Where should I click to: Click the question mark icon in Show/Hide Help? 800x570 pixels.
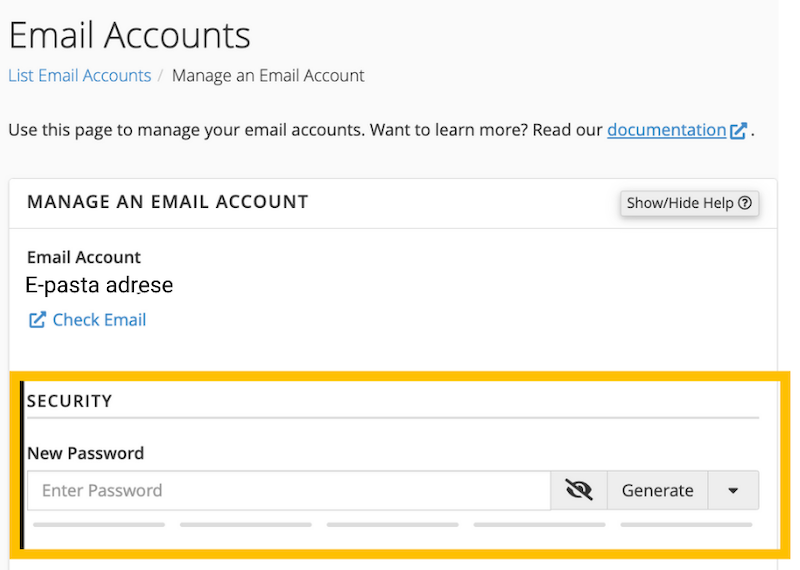coord(745,203)
